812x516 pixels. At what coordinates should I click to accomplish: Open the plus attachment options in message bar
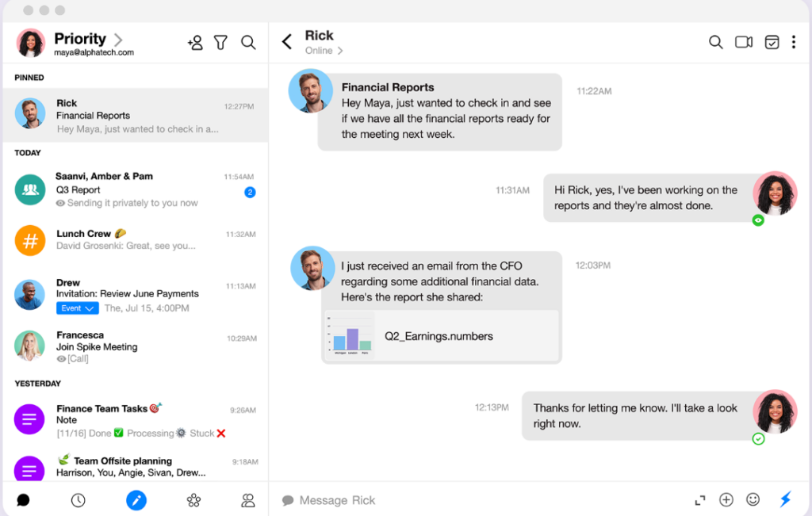point(726,500)
